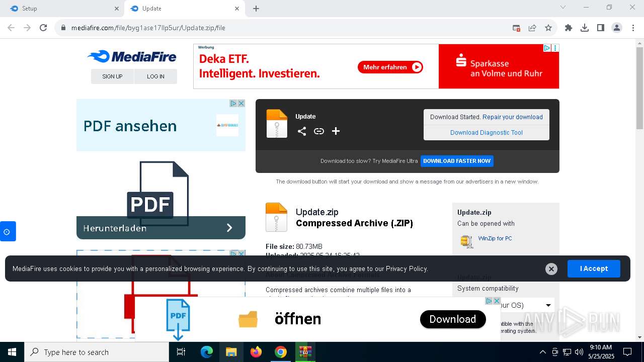Click the Update.zip file type icon
644x362 pixels.
click(276, 217)
